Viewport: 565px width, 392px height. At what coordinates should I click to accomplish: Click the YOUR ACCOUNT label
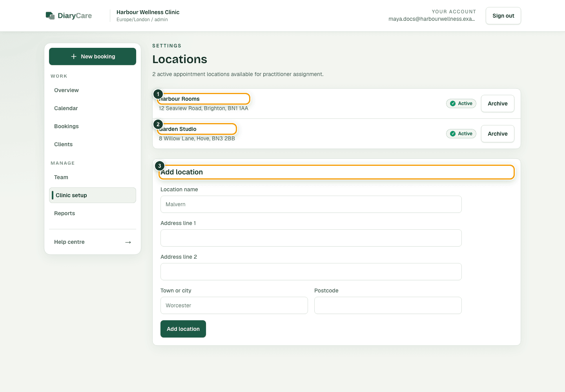pyautogui.click(x=454, y=12)
